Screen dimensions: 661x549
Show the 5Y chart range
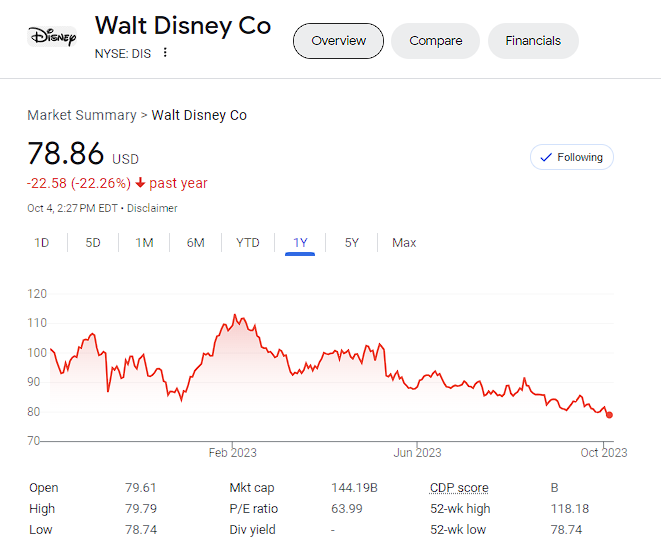(352, 243)
